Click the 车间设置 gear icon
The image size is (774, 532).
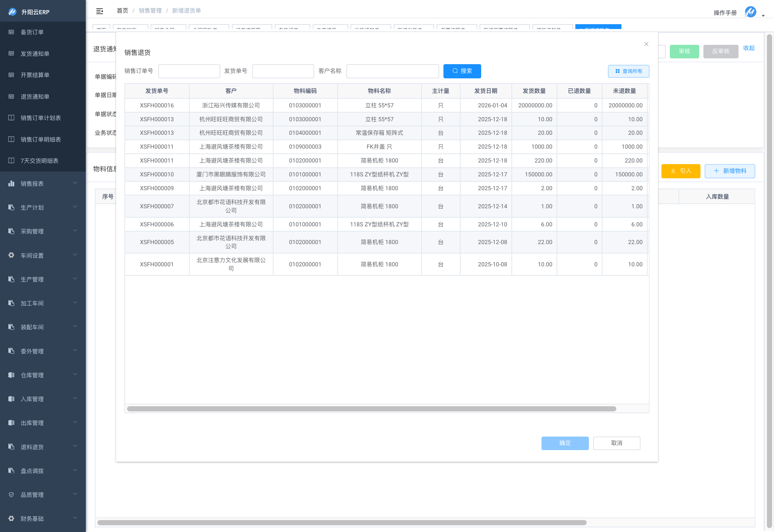click(11, 255)
